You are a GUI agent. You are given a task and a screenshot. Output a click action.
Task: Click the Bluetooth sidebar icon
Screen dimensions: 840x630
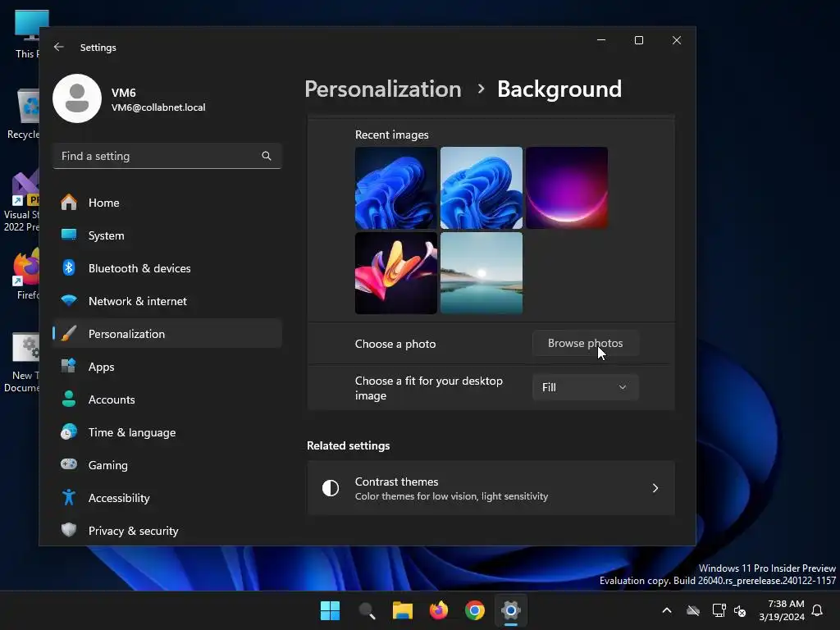[69, 268]
